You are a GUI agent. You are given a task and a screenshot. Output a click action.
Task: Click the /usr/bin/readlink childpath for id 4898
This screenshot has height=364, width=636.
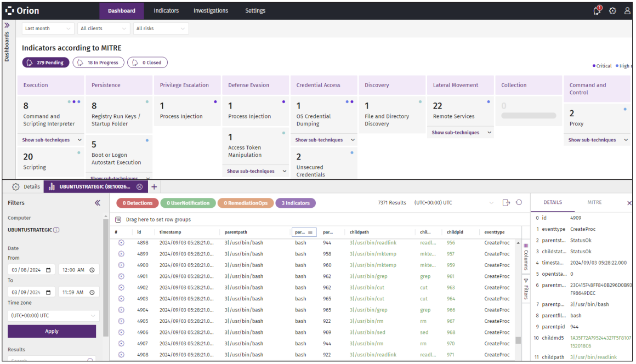point(373,243)
